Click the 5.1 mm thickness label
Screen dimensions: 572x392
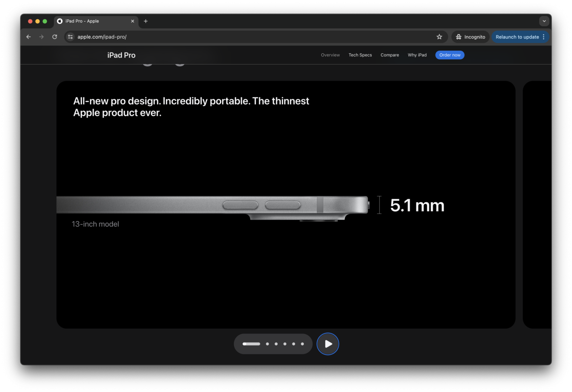(417, 205)
